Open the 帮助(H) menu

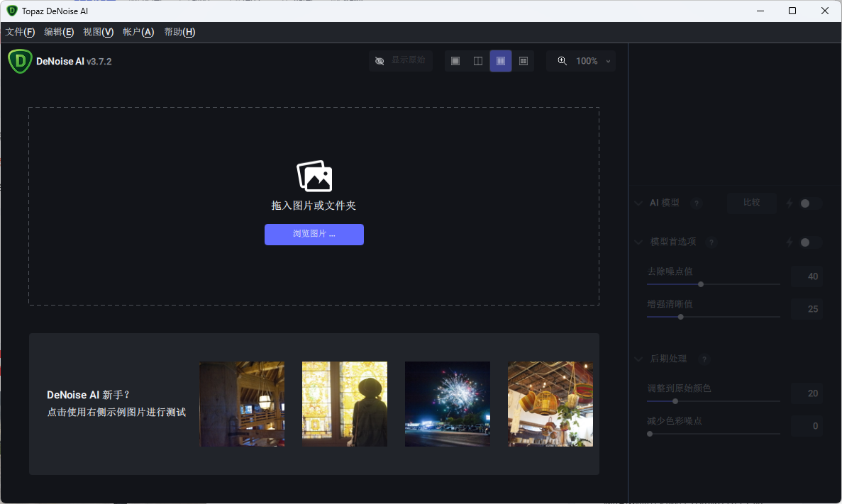[179, 32]
